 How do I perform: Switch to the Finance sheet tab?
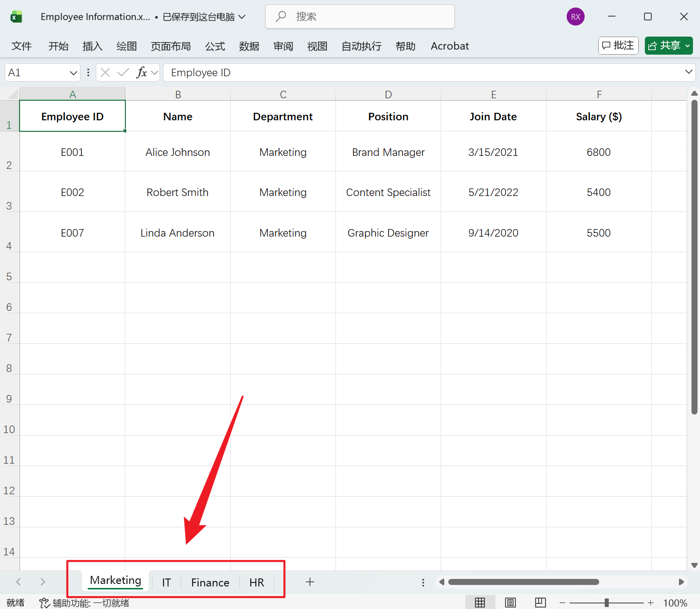coord(210,582)
